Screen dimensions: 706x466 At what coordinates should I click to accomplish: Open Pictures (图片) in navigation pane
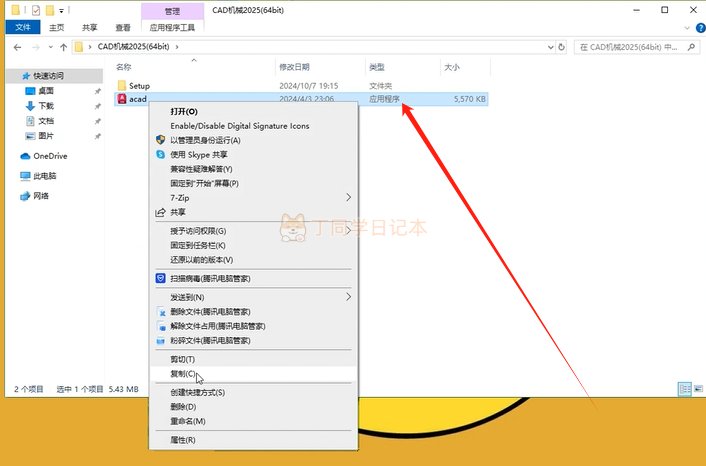click(x=45, y=136)
